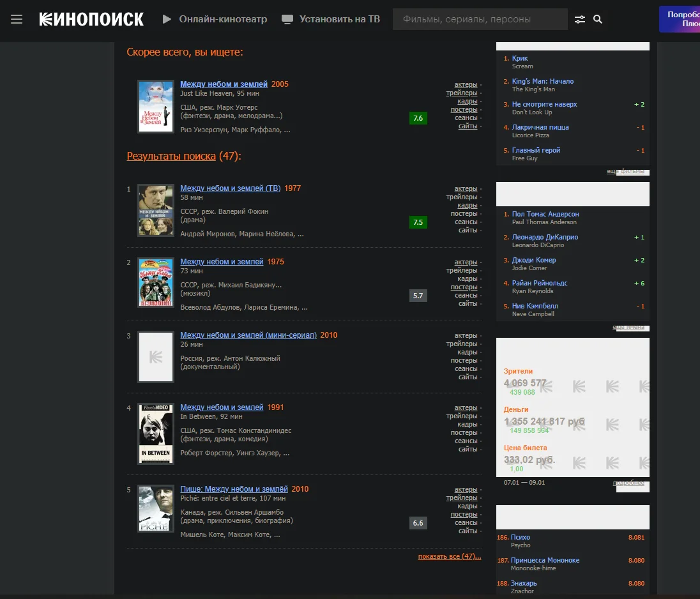
Task: Open Между небом и землей (ТВ) 1977
Action: point(231,188)
